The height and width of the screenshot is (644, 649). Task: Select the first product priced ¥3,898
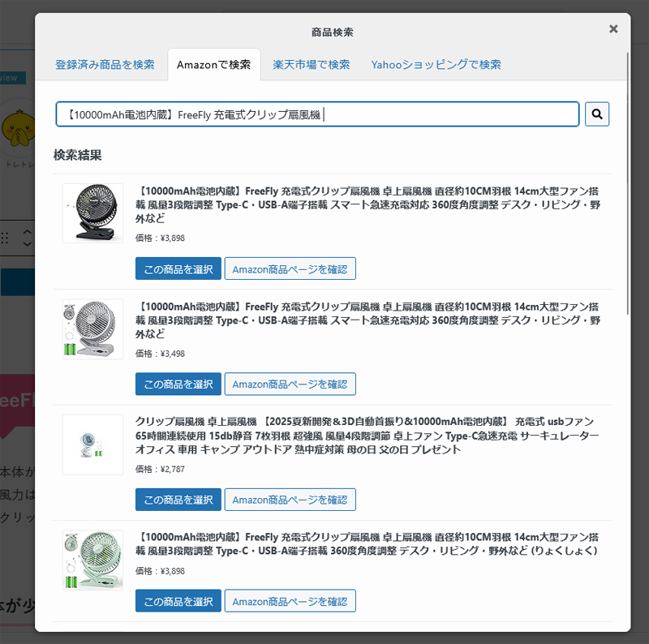(x=178, y=268)
